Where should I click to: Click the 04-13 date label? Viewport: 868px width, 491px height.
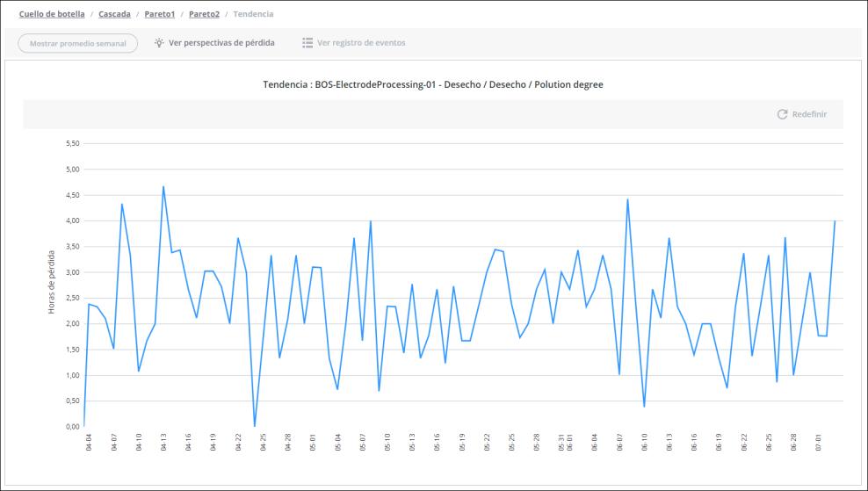pyautogui.click(x=163, y=443)
